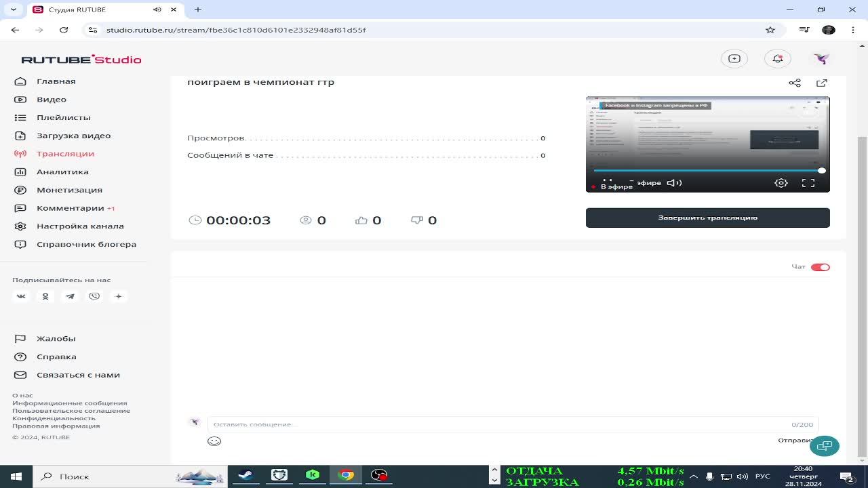Click the РУС language indicator

[x=763, y=476]
